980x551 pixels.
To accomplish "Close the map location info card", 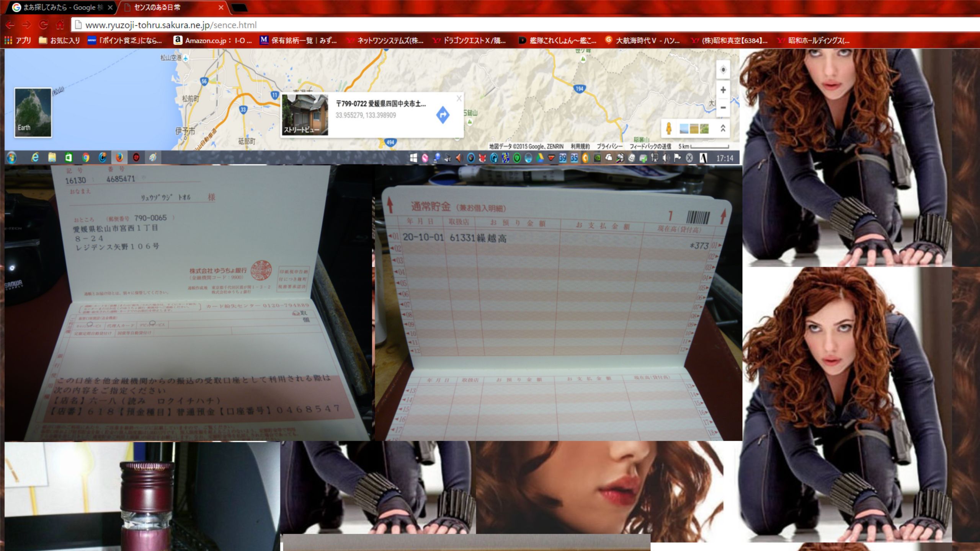I will [459, 98].
